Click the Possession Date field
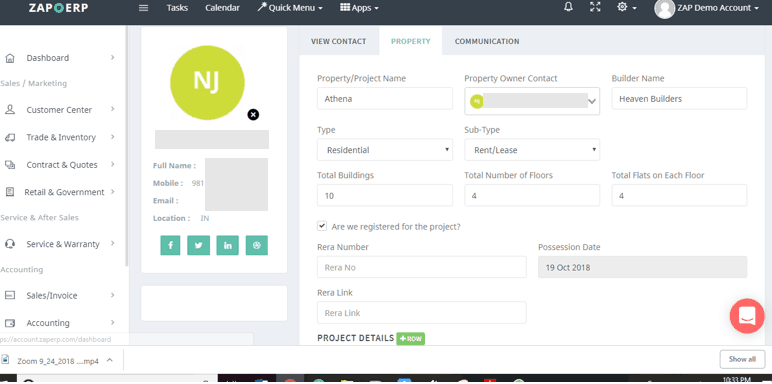772x384 pixels. click(x=643, y=267)
